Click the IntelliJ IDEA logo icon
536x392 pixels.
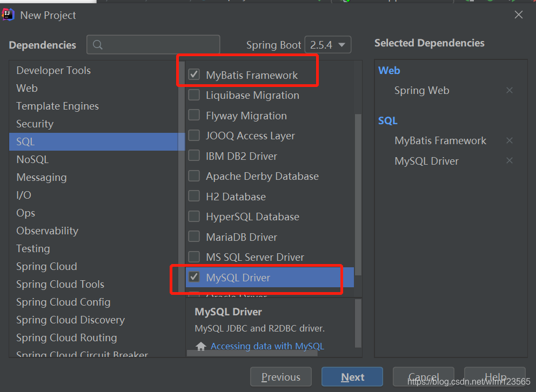tap(8, 15)
